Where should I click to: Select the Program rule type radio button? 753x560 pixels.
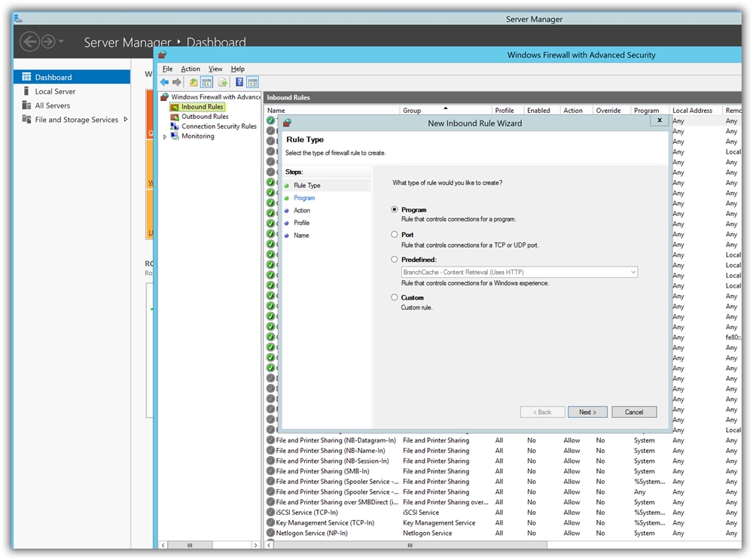coord(395,210)
